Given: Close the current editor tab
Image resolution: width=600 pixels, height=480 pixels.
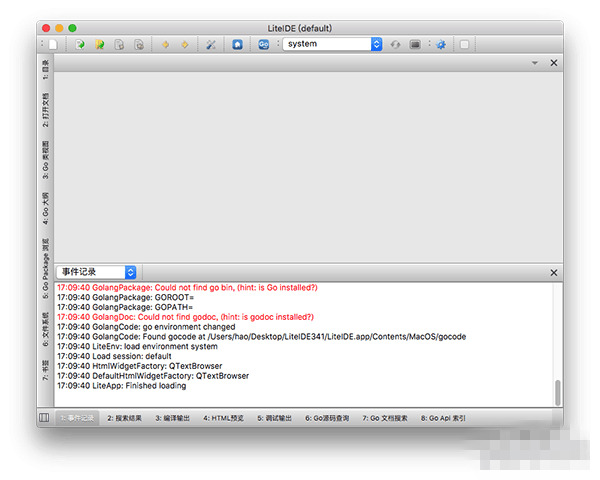Looking at the screenshot, I should [554, 63].
